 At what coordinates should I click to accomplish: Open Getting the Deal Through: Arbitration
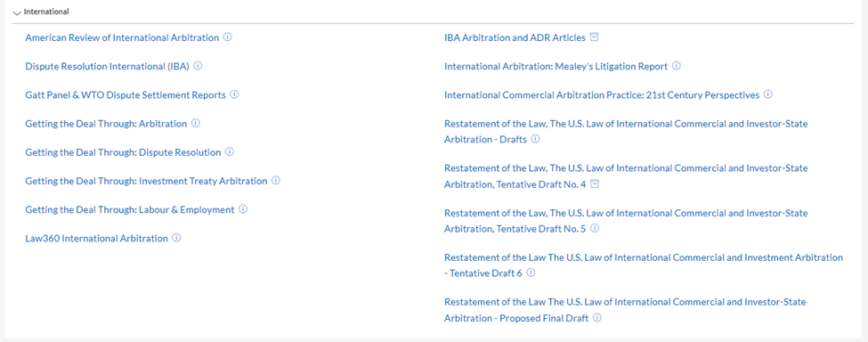(x=106, y=124)
